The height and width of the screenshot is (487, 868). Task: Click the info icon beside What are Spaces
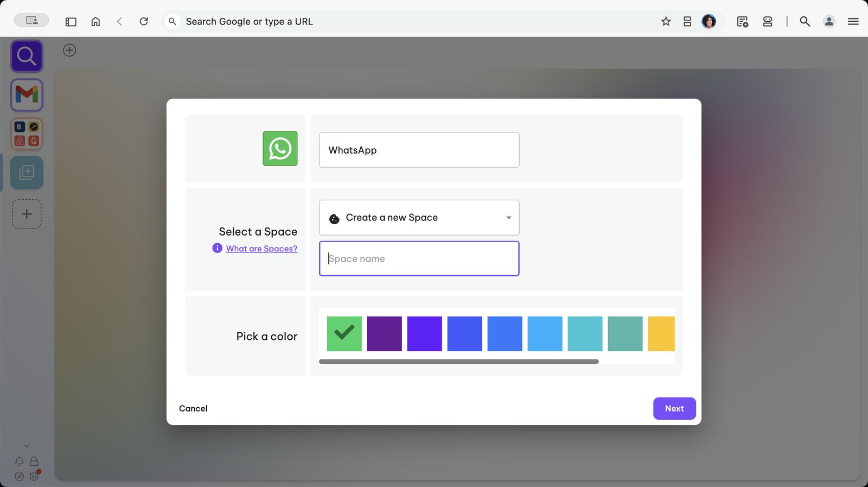click(218, 248)
